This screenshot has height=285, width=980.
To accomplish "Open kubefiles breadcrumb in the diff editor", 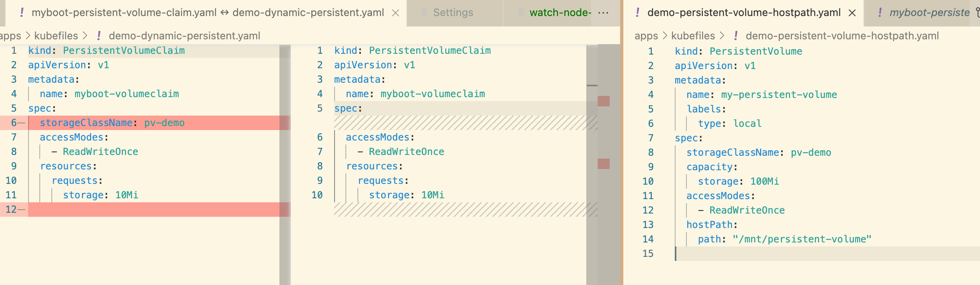I will pos(56,36).
